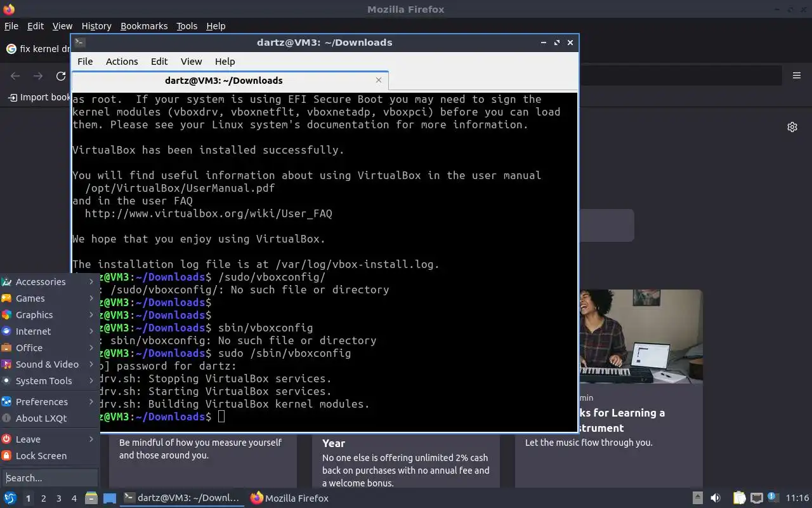Click 'VirtualBox has been installed successfully.' line
Viewport: 812px width, 508px height.
[x=208, y=150]
